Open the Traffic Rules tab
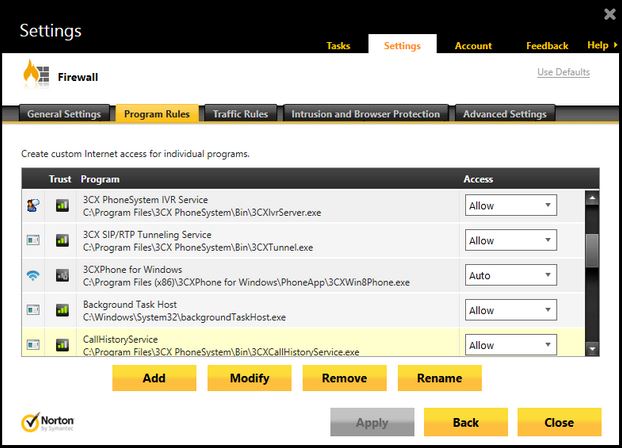This screenshot has height=448, width=622. (240, 114)
